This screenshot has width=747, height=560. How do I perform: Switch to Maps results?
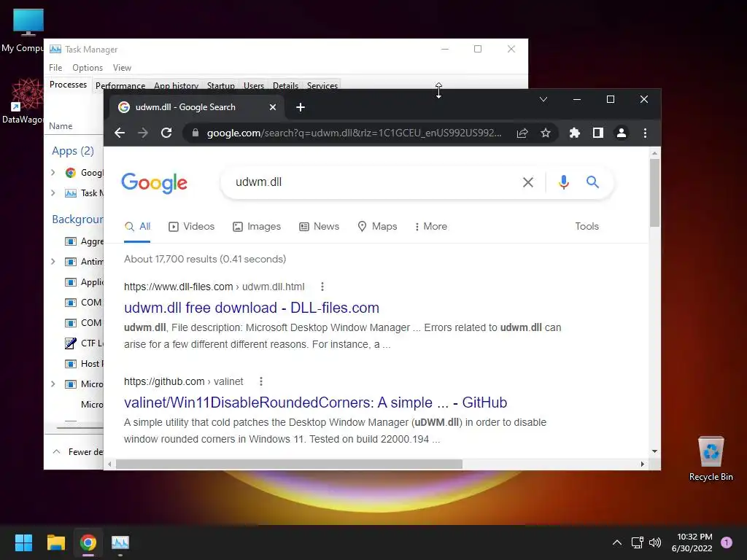(377, 227)
